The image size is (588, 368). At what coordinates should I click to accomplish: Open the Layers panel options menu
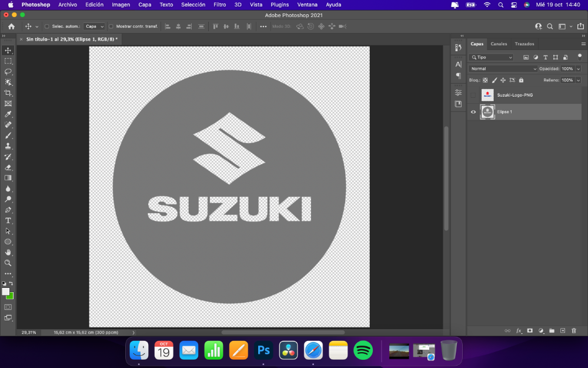[x=583, y=44]
